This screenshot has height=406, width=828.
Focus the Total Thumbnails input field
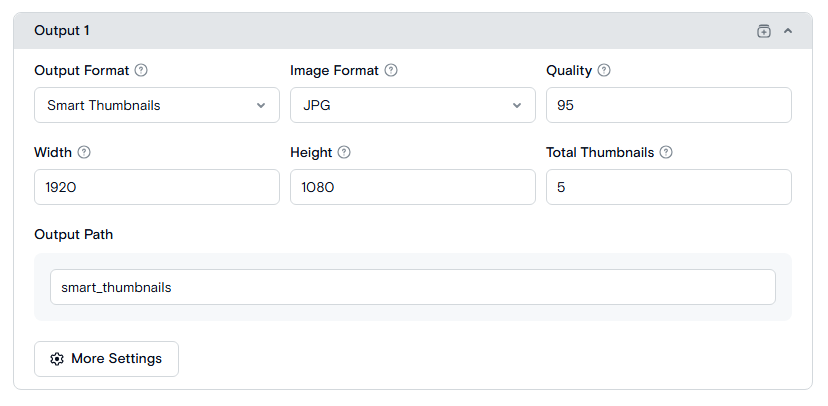tap(669, 187)
